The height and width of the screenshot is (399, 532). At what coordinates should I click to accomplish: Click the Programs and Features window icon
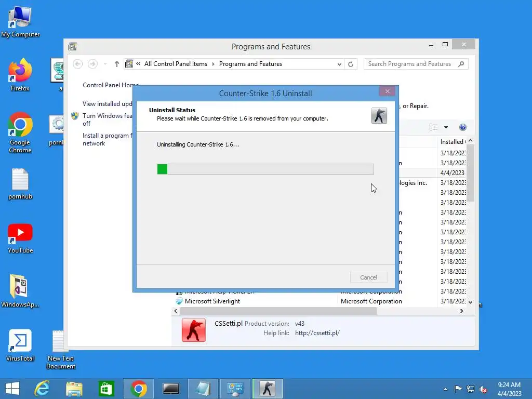tap(73, 46)
